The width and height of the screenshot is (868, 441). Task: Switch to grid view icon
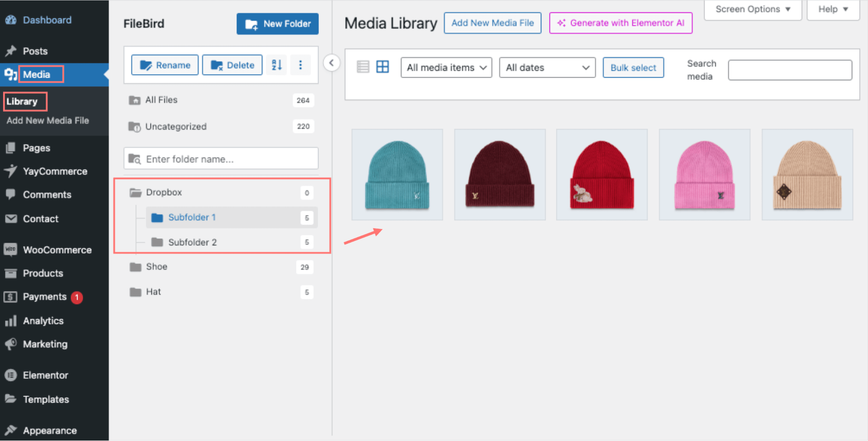(x=383, y=67)
